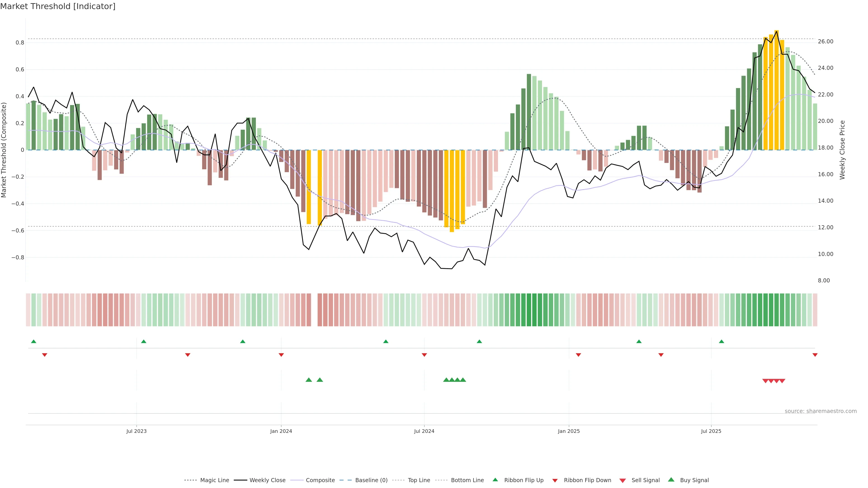Screen dimensions: 868x488
Task: Click the Market Threshold [Indicator] title
Action: point(58,6)
